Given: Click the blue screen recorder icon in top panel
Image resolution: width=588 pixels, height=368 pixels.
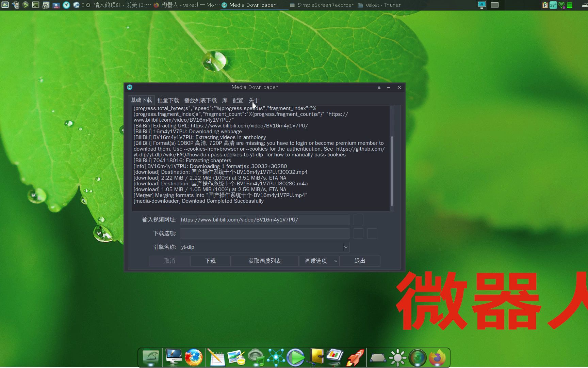Looking at the screenshot, I should 56,5.
